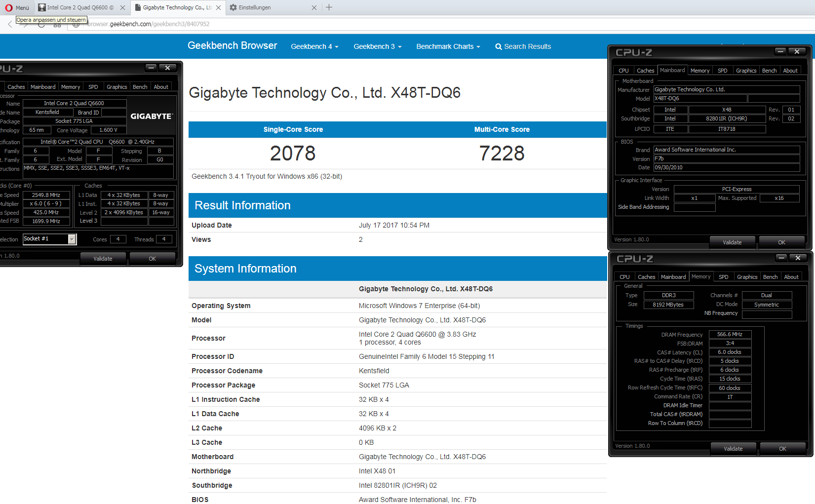Viewport: 815px width, 504px height.
Task: Click Validate in the left CPU-Z window
Action: click(103, 259)
